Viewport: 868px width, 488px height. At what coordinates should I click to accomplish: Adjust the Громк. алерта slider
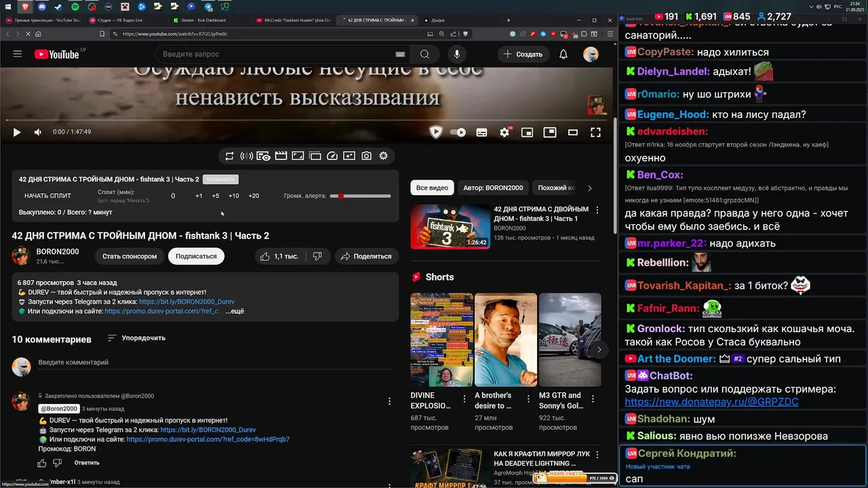360,196
